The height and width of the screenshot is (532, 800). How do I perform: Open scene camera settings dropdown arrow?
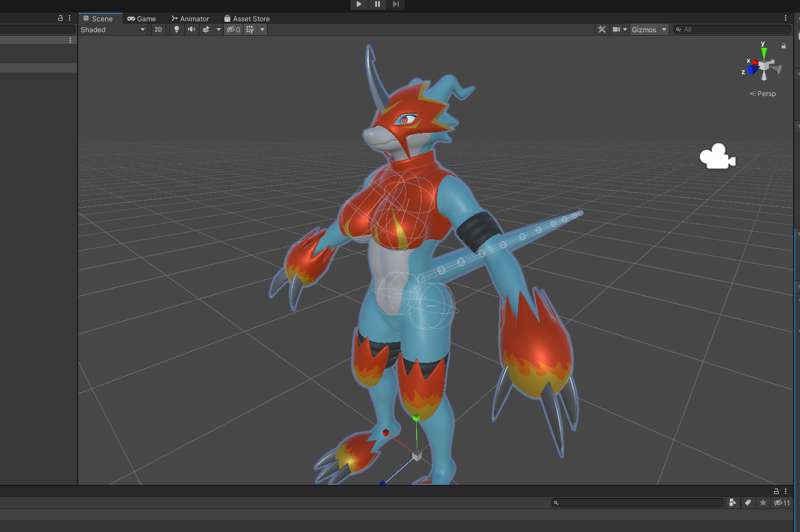[625, 30]
